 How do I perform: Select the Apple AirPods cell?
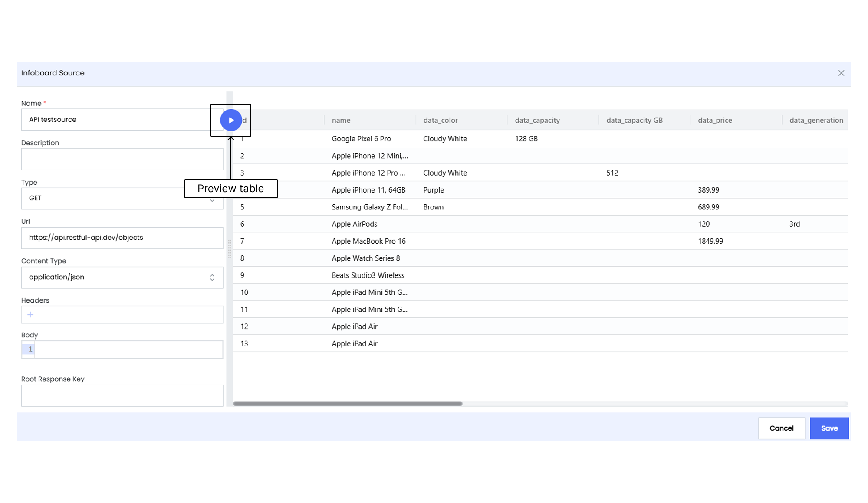370,224
